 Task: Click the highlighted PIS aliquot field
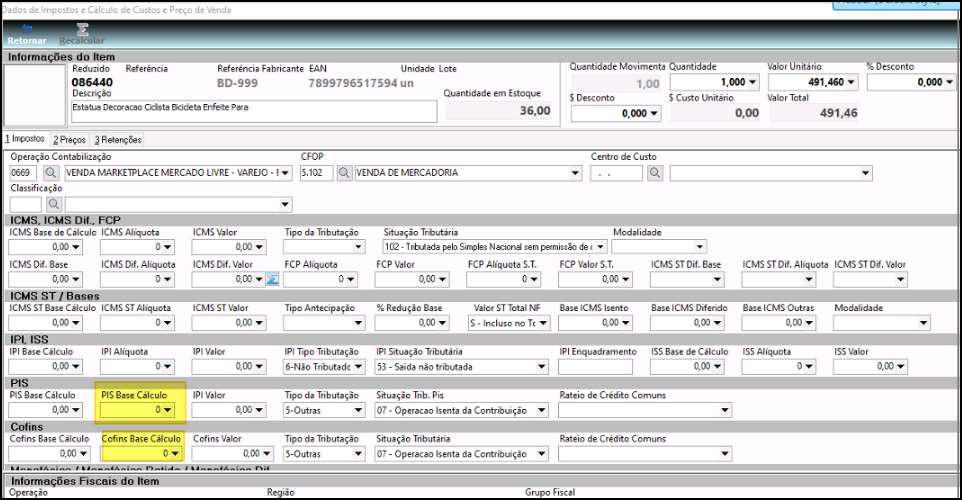tap(137, 410)
